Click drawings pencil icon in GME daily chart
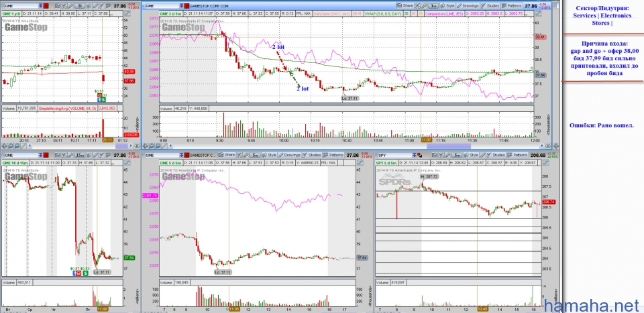Viewport: 644px width, 313px height. tap(95, 6)
